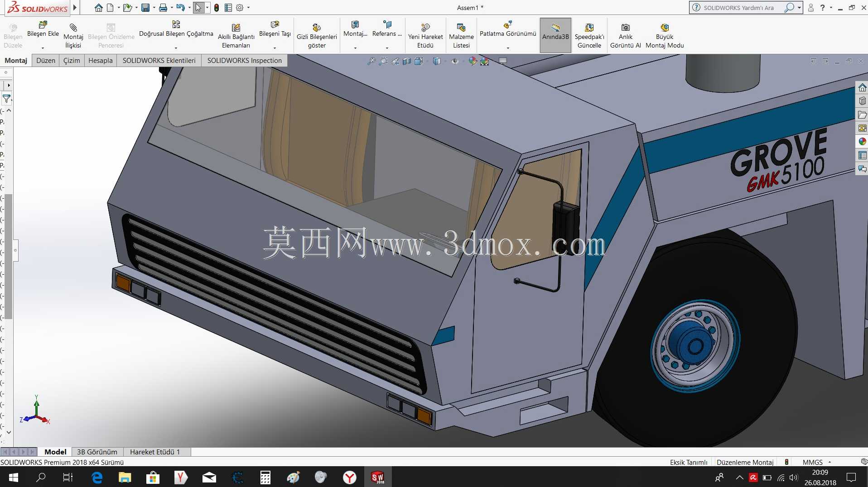Open the MMGS unit system dropdown arrow
This screenshot has height=487, width=868.
pos(829,462)
